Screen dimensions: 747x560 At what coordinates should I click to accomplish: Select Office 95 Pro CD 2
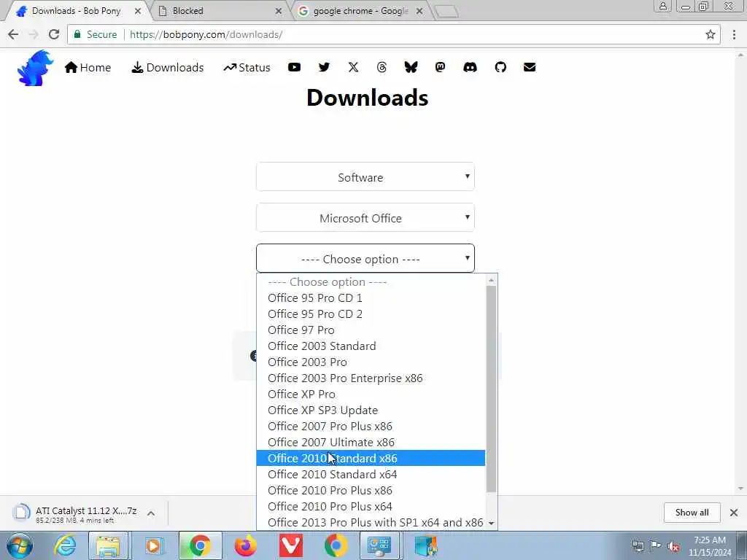[371, 314]
